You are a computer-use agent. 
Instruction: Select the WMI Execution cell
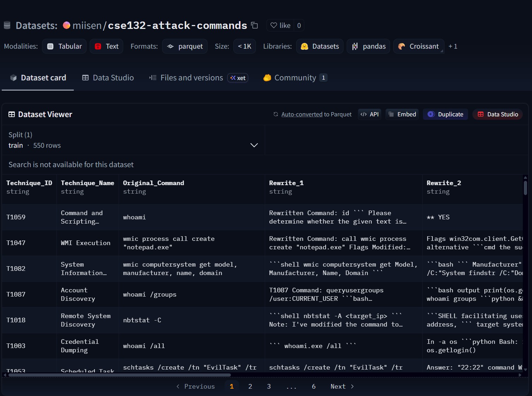tap(88, 243)
